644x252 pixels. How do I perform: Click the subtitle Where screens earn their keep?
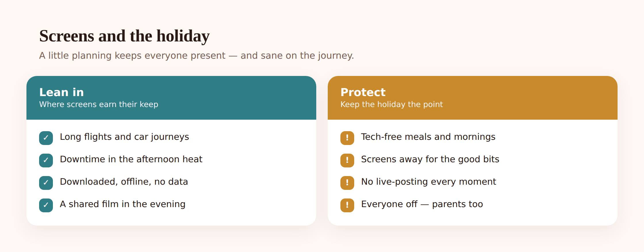tap(99, 104)
